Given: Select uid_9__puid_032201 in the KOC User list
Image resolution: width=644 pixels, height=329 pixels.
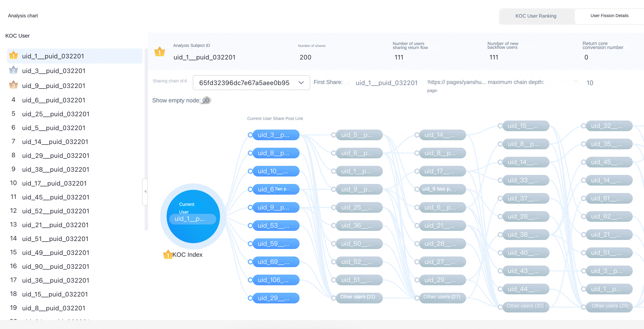Looking at the screenshot, I should pyautogui.click(x=75, y=86).
